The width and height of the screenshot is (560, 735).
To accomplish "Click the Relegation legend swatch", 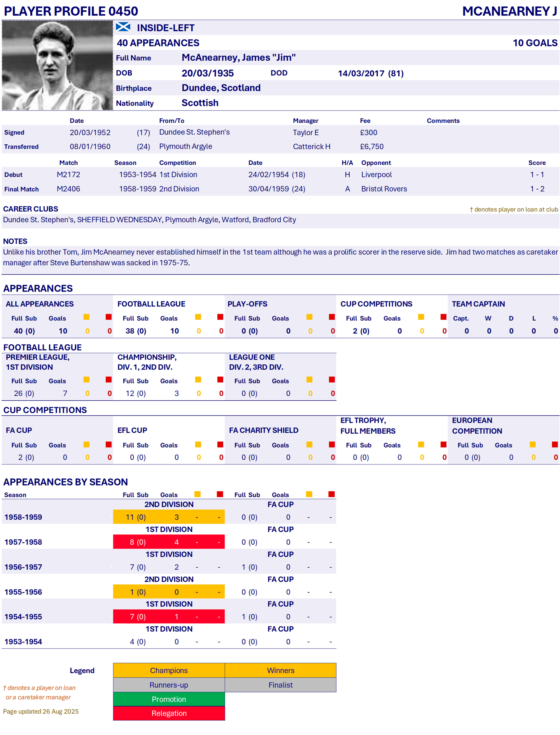I will (169, 713).
